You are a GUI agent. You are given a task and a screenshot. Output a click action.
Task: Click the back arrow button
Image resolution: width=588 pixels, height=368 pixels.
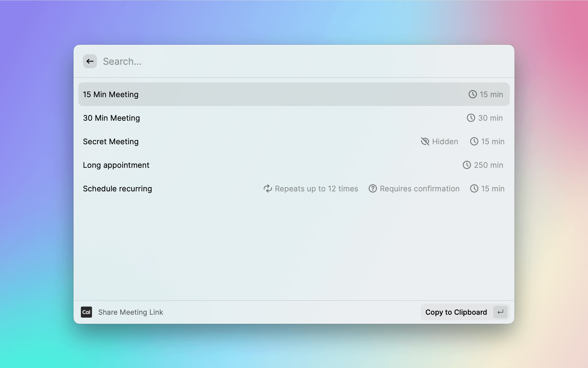(x=90, y=61)
